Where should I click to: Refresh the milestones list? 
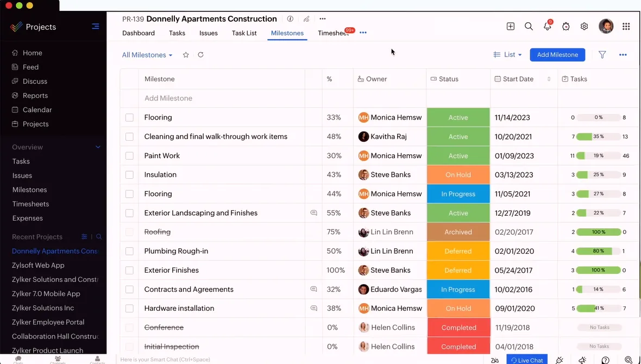coord(201,55)
